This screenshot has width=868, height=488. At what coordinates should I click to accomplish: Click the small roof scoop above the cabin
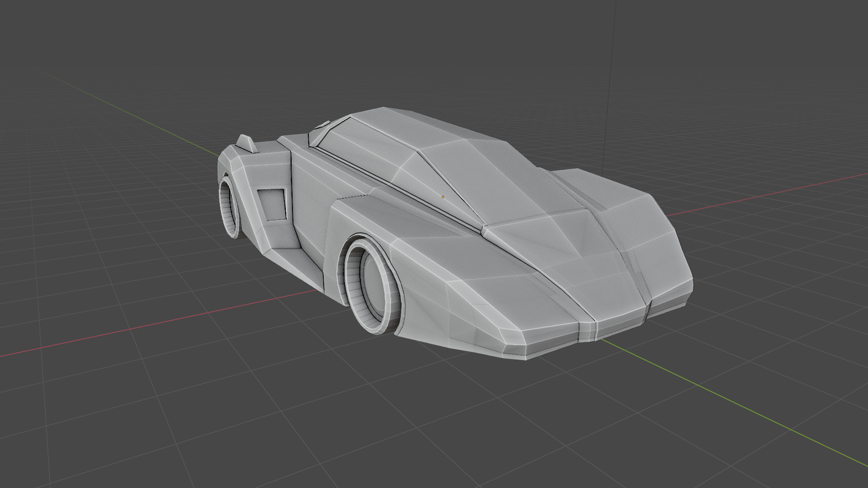tap(323, 125)
